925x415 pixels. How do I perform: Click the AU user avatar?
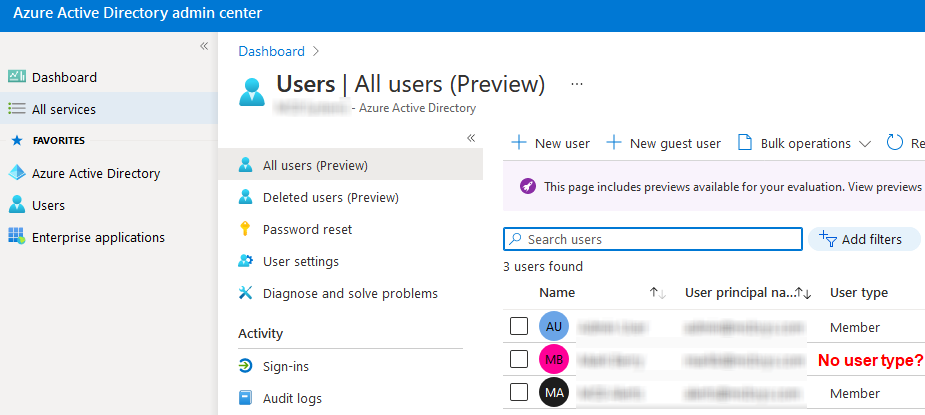click(x=554, y=326)
